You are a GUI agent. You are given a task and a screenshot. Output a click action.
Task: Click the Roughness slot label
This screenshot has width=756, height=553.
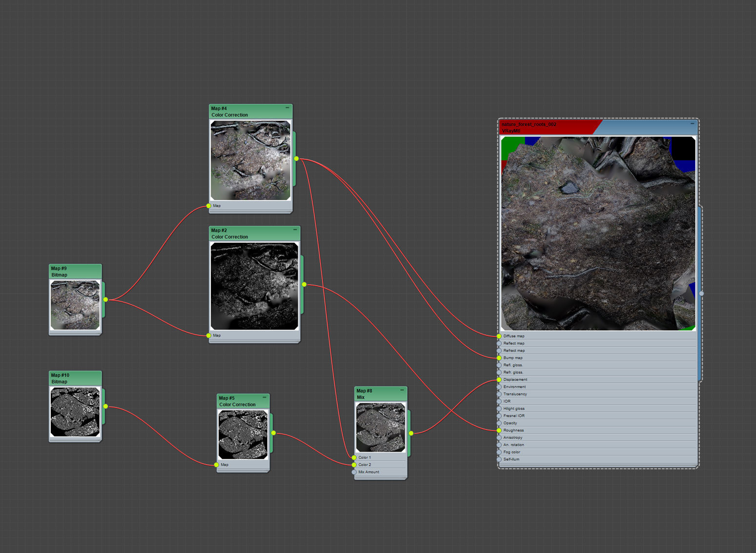tap(513, 430)
